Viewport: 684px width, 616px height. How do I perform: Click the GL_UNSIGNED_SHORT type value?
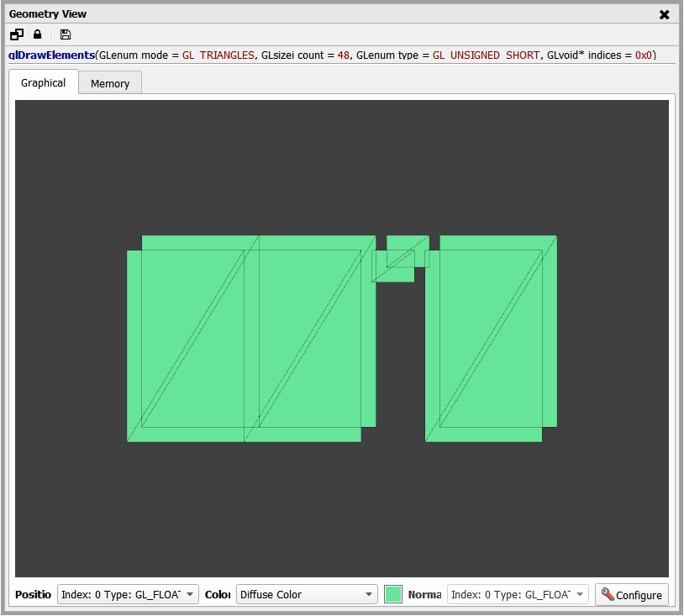click(487, 55)
